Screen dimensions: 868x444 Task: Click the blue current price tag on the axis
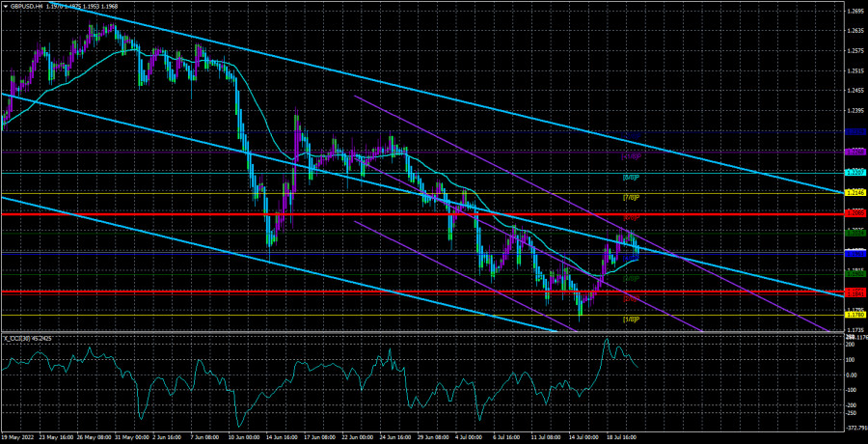coord(854,253)
